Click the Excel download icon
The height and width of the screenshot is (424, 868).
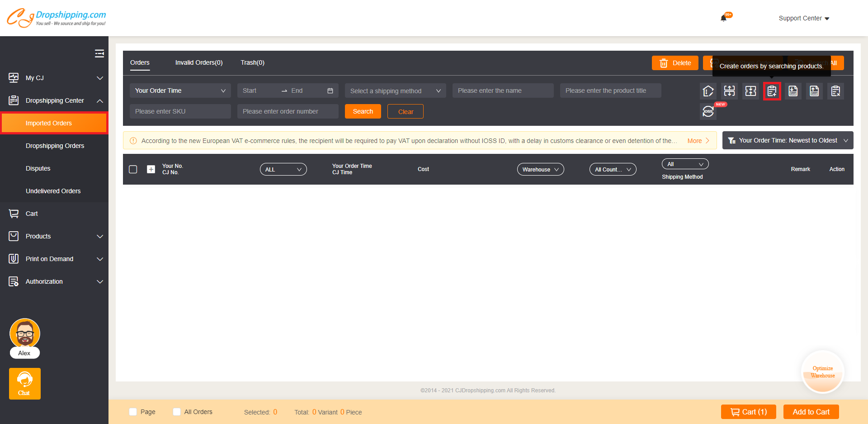[793, 91]
